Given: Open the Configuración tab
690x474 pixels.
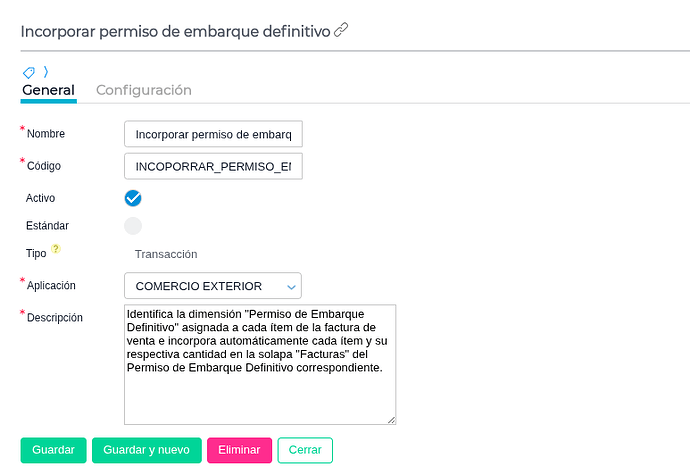Looking at the screenshot, I should point(144,90).
